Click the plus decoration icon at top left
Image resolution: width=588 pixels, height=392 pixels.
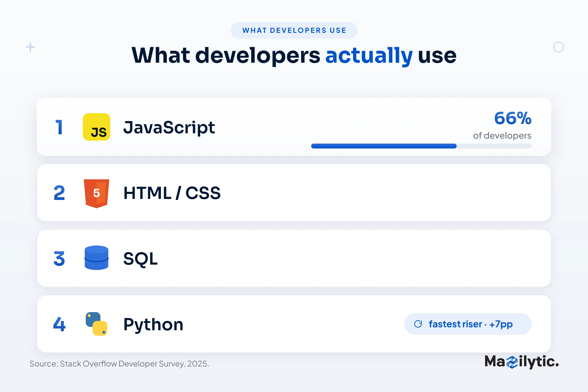(x=30, y=47)
